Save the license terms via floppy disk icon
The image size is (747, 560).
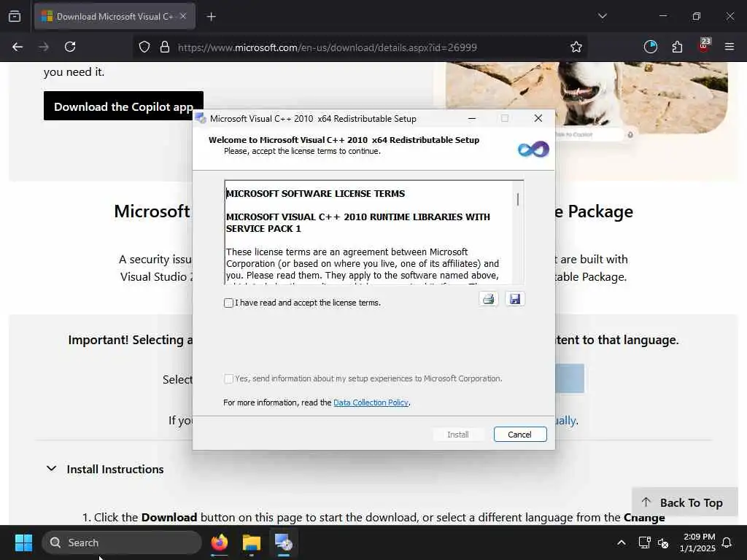(x=514, y=299)
